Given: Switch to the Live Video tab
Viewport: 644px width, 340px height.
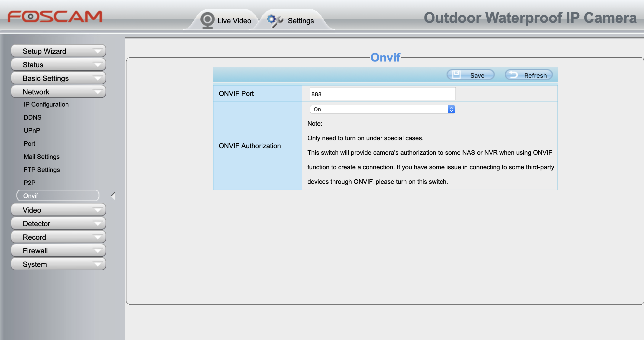Looking at the screenshot, I should pyautogui.click(x=234, y=21).
